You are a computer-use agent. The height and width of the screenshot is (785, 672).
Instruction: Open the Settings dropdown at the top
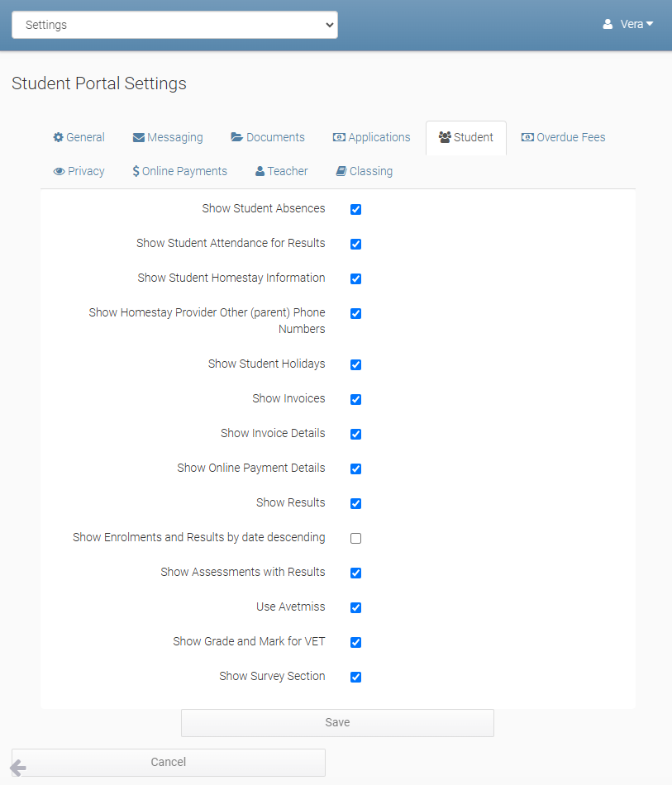174,25
